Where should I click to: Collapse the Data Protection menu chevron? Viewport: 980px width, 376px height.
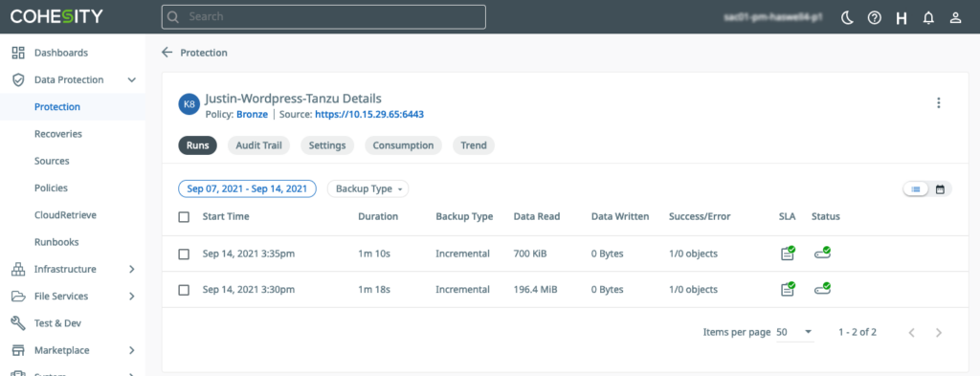[131, 80]
